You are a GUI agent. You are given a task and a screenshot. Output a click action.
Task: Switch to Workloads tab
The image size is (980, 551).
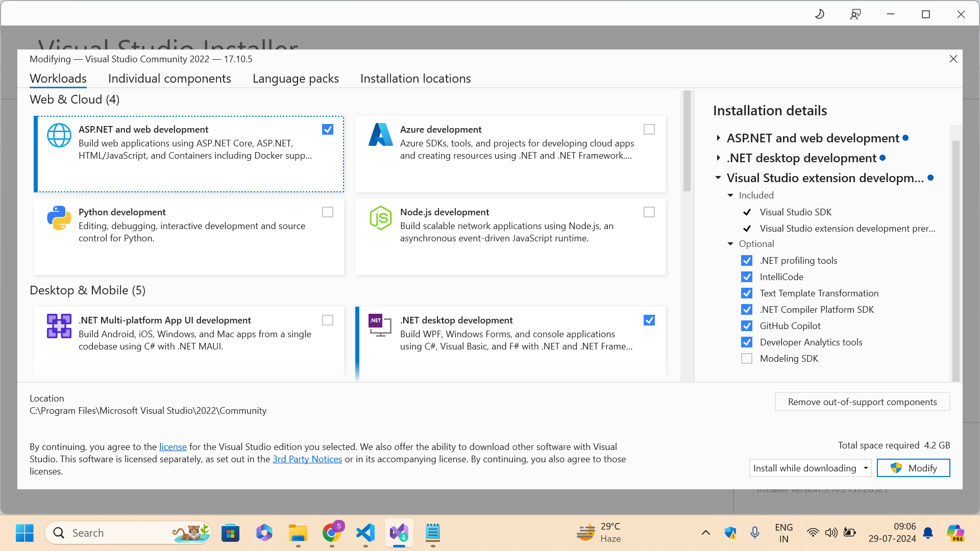coord(58,79)
